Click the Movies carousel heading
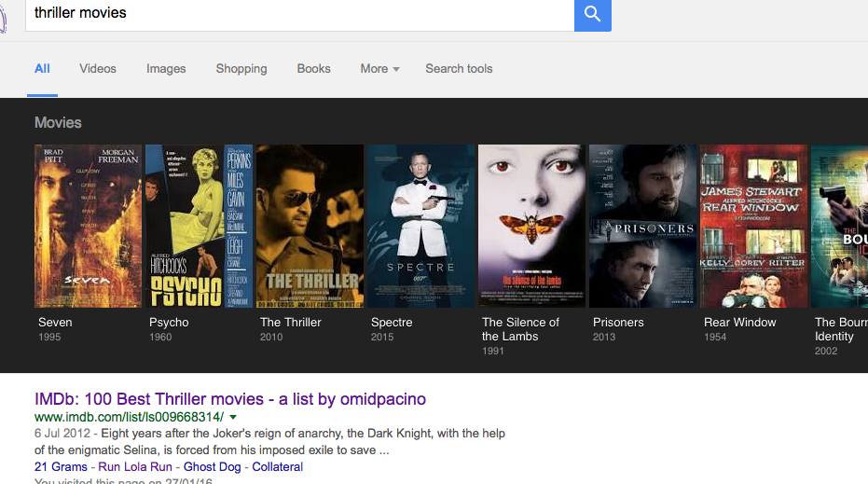 (58, 123)
